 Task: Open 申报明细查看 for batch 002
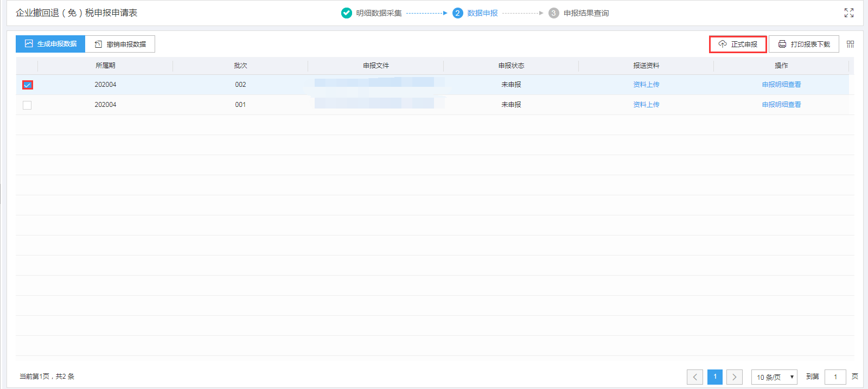click(781, 85)
